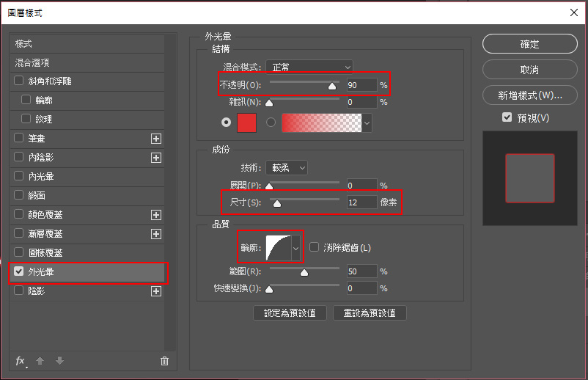The image size is (588, 380).
Task: Open the 樣式 section in left list
Action: [87, 44]
